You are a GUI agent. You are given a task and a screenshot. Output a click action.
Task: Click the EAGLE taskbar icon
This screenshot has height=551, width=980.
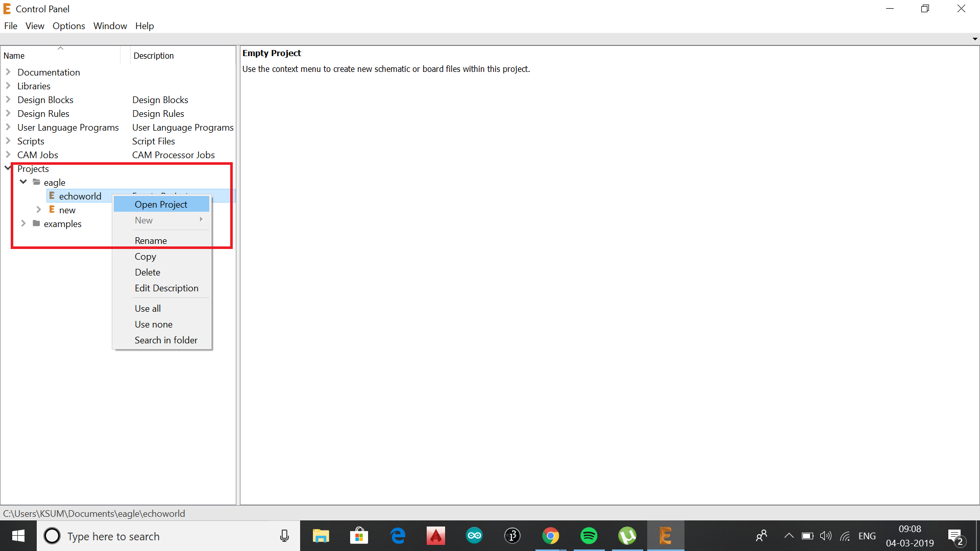tap(665, 536)
